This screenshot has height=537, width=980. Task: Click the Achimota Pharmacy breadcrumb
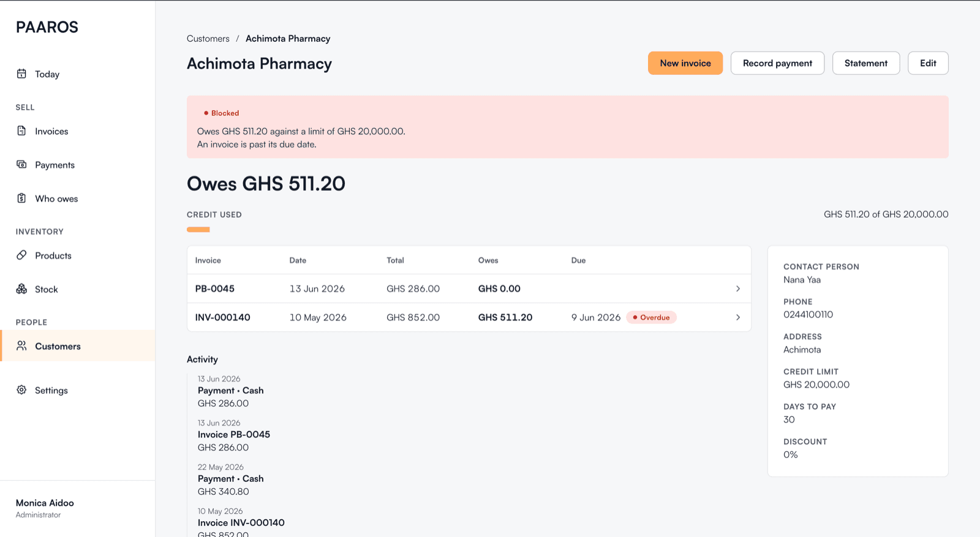pyautogui.click(x=288, y=39)
